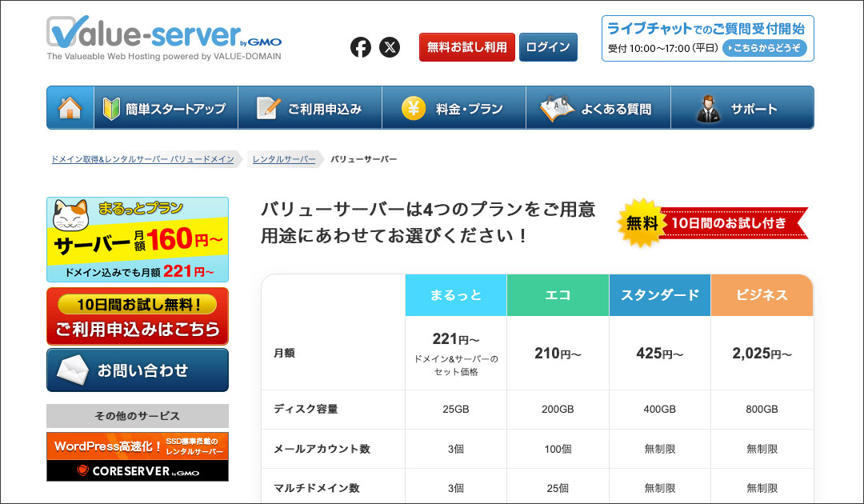This screenshot has height=504, width=864.
Task: Click 無料 10日間のお試し付き ribbon badge
Action: pyautogui.click(x=712, y=223)
